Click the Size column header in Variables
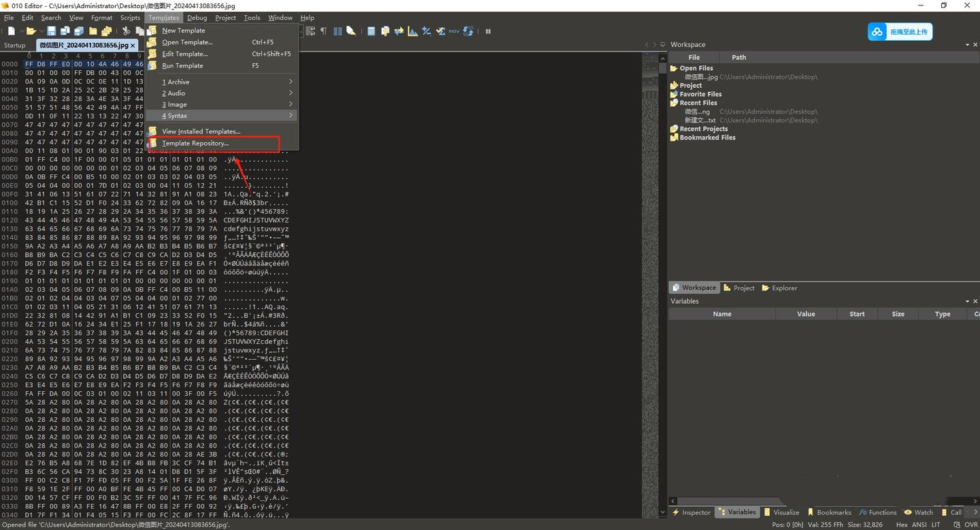This screenshot has height=530, width=980. coord(898,314)
